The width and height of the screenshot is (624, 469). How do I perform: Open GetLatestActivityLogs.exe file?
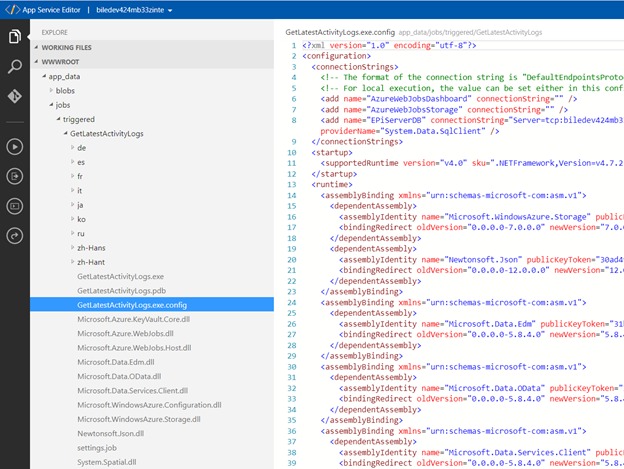point(120,275)
